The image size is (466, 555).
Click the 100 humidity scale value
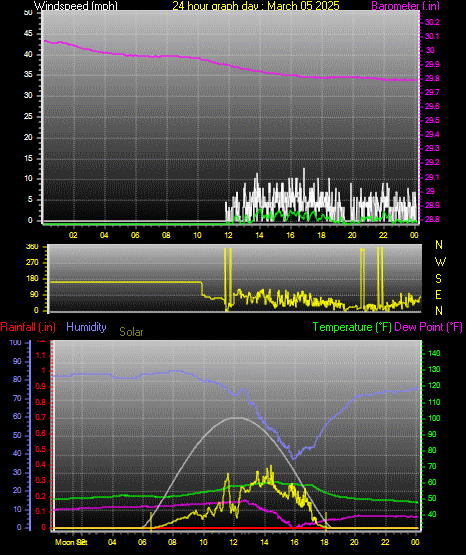click(x=16, y=342)
